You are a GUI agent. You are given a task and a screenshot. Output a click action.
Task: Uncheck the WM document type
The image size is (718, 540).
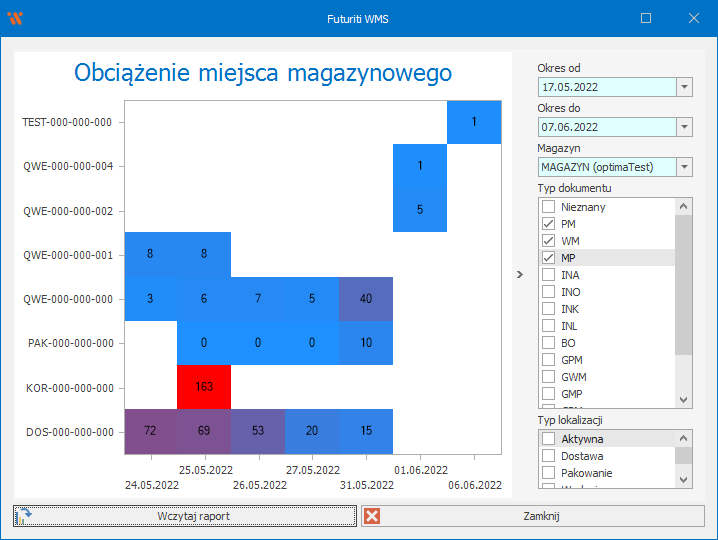(548, 241)
